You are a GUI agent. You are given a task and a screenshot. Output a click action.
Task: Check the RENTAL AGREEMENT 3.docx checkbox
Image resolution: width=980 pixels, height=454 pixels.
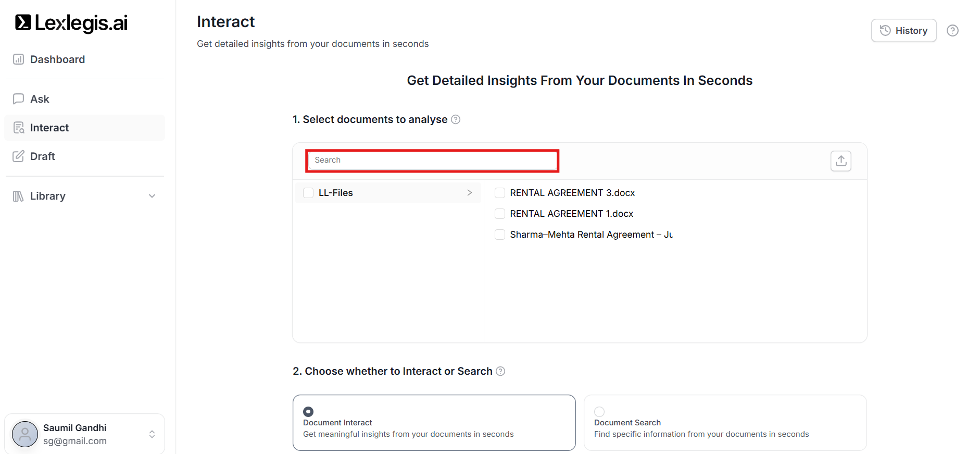click(500, 193)
